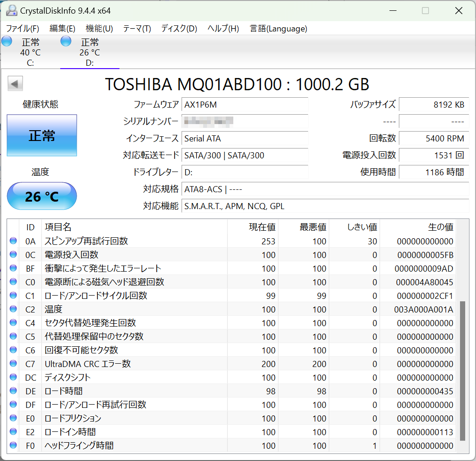Click the 生の値 column header

[x=418, y=227]
